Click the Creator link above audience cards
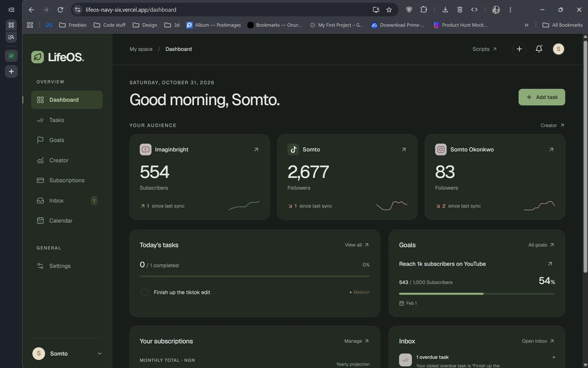Screen dimensions: 588x368 [552, 125]
